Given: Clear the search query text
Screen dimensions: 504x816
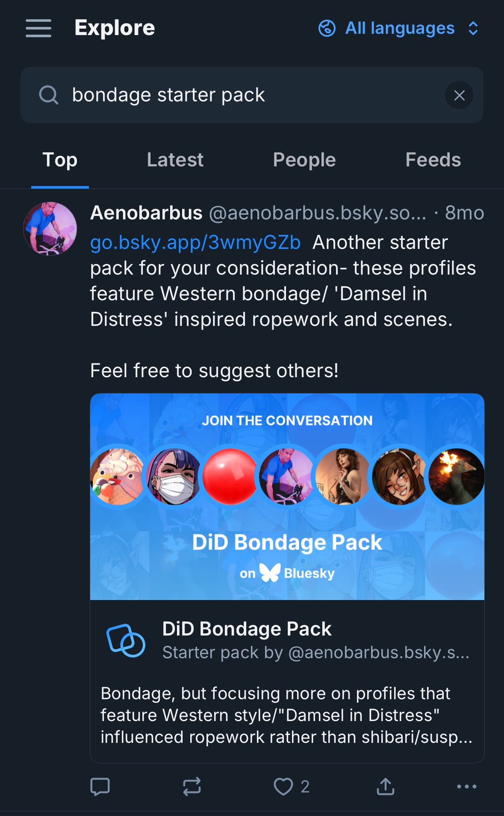Looking at the screenshot, I should tap(459, 95).
